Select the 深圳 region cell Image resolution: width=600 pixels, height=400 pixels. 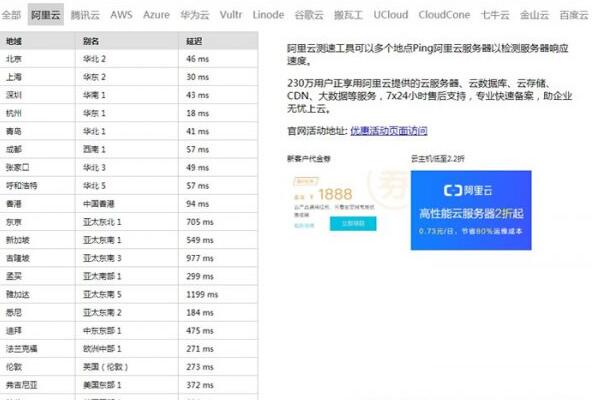click(x=38, y=95)
